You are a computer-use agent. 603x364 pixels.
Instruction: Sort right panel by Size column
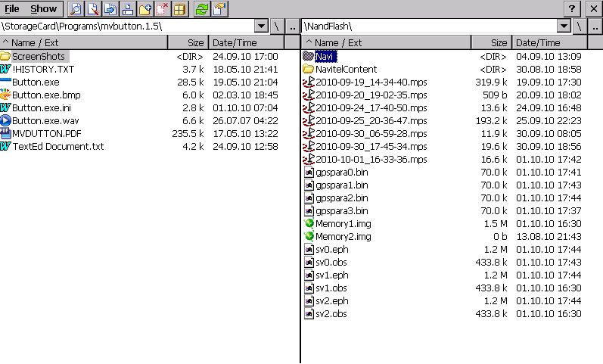coord(491,43)
